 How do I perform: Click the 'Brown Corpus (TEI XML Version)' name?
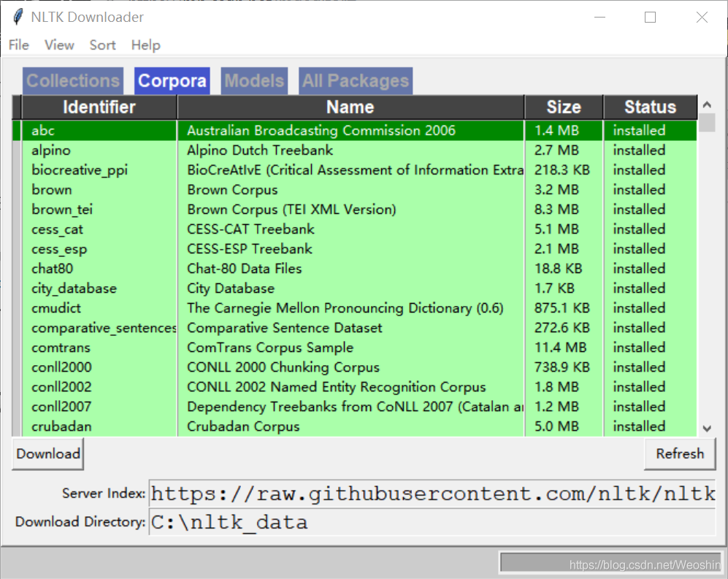tap(291, 210)
